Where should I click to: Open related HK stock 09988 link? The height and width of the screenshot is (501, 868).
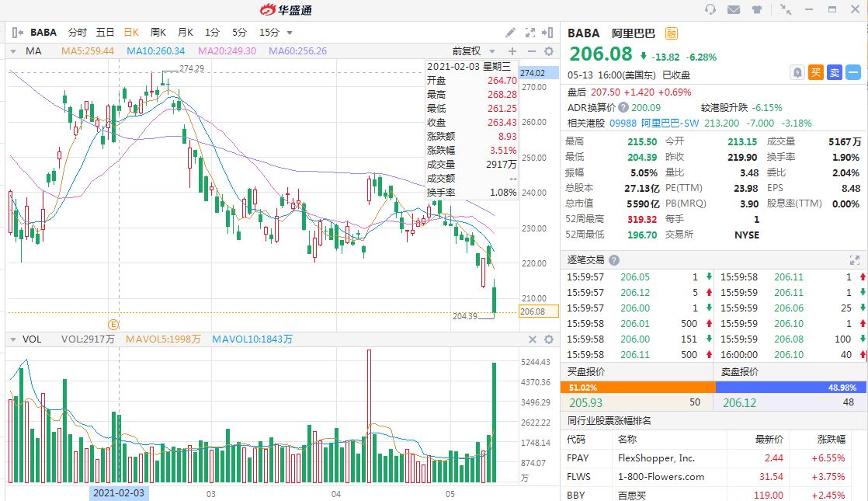[625, 123]
